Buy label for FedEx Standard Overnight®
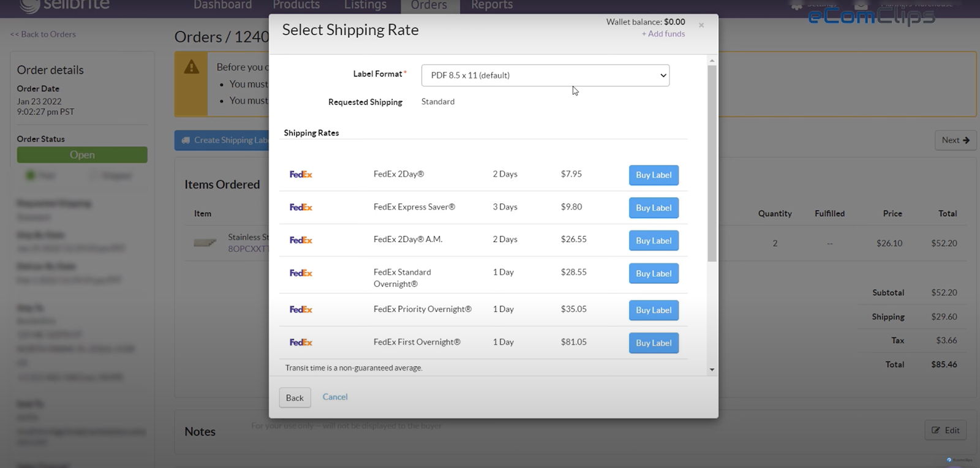Viewport: 980px width, 468px height. pyautogui.click(x=654, y=273)
